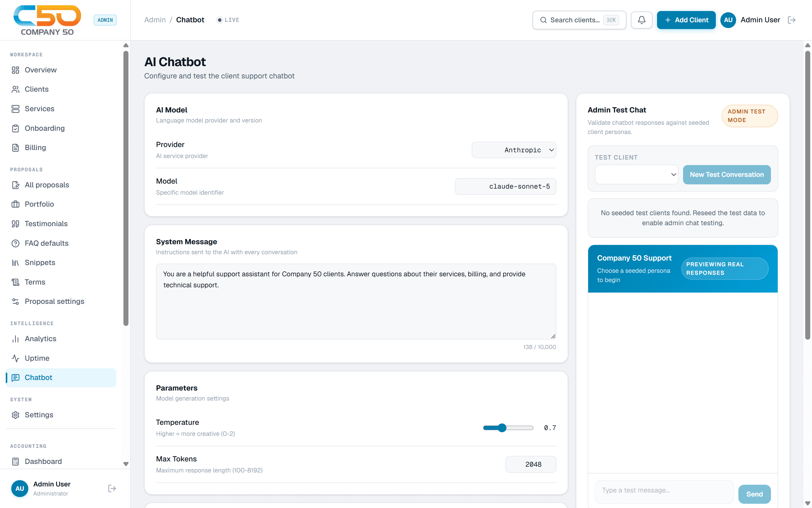Click the Settings gear icon
Screen dimensions: 812x508
point(16,415)
